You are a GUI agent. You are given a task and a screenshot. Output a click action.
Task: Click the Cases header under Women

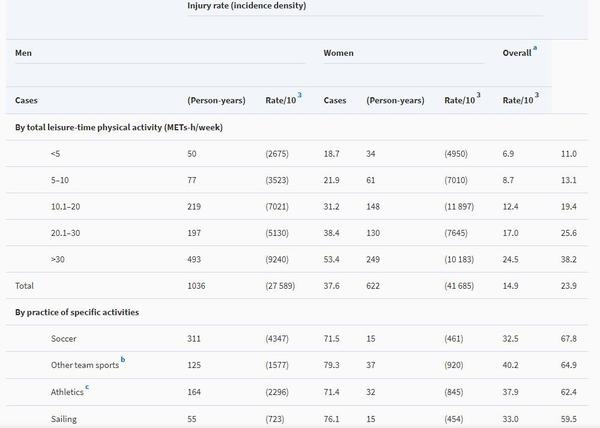335,100
